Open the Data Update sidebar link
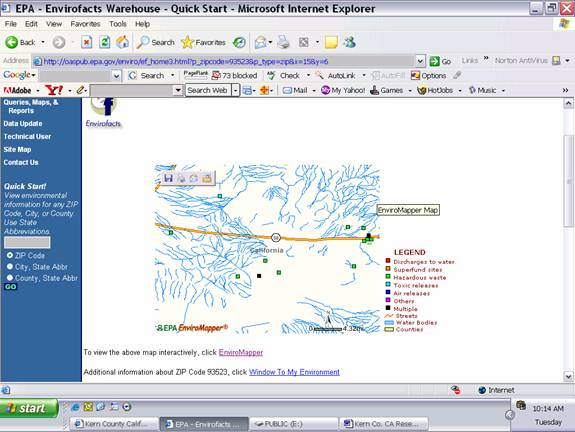This screenshot has width=575, height=432. coord(23,124)
